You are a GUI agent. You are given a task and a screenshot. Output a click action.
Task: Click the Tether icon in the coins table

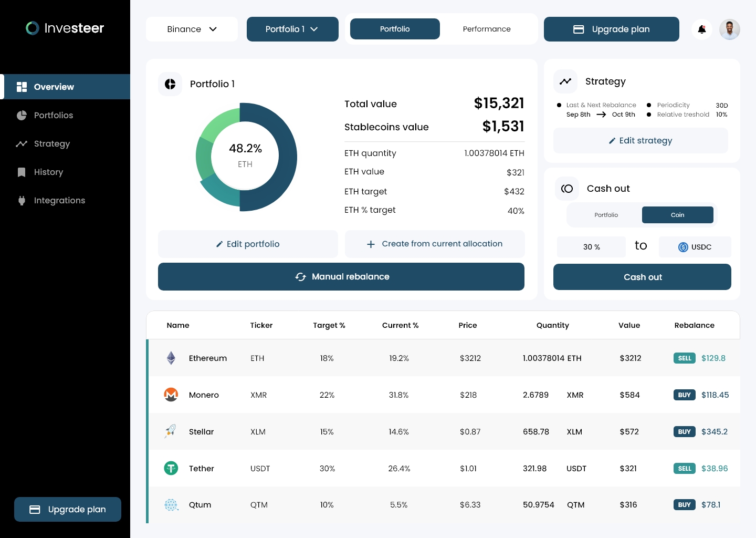tap(171, 468)
